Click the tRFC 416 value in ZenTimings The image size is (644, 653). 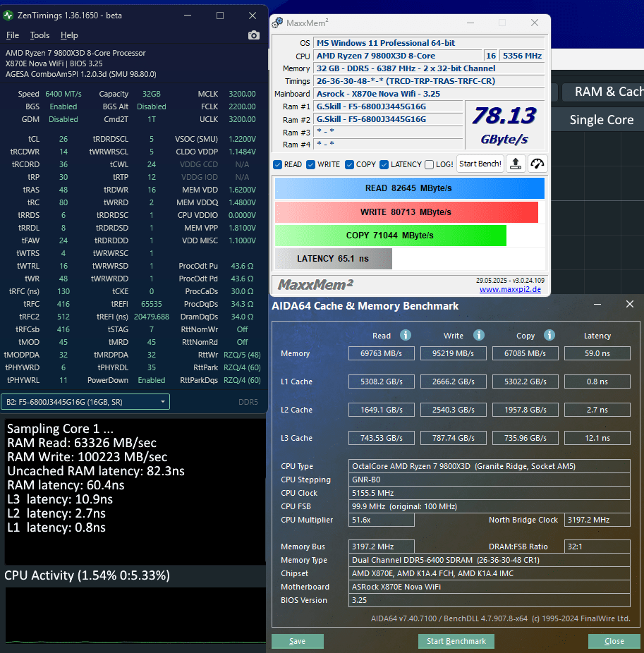(x=63, y=304)
